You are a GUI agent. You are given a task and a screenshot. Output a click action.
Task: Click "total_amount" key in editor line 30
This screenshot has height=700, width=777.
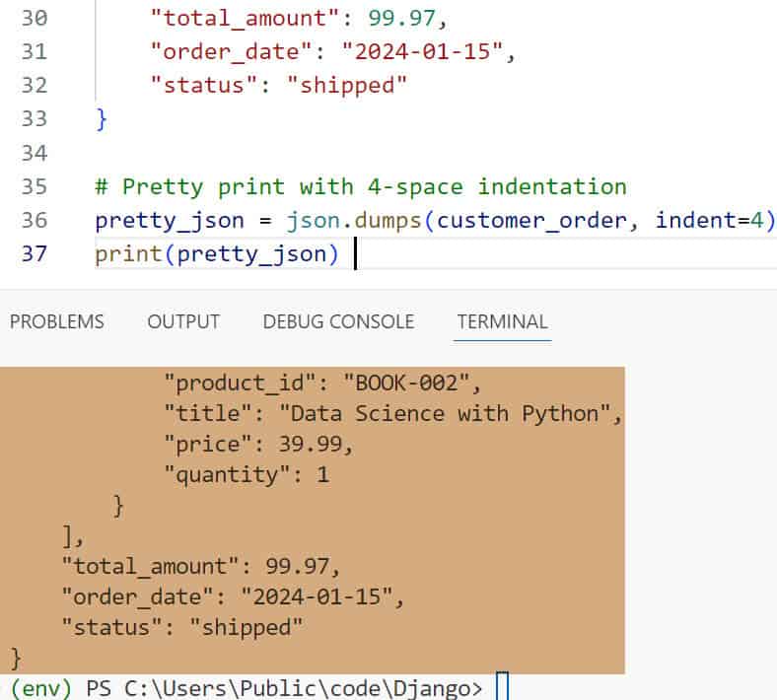[245, 19]
